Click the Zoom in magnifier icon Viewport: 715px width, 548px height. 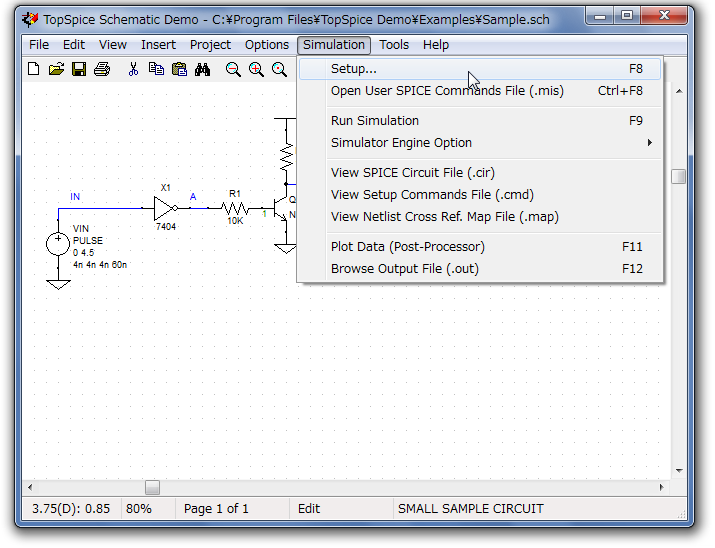click(x=256, y=69)
